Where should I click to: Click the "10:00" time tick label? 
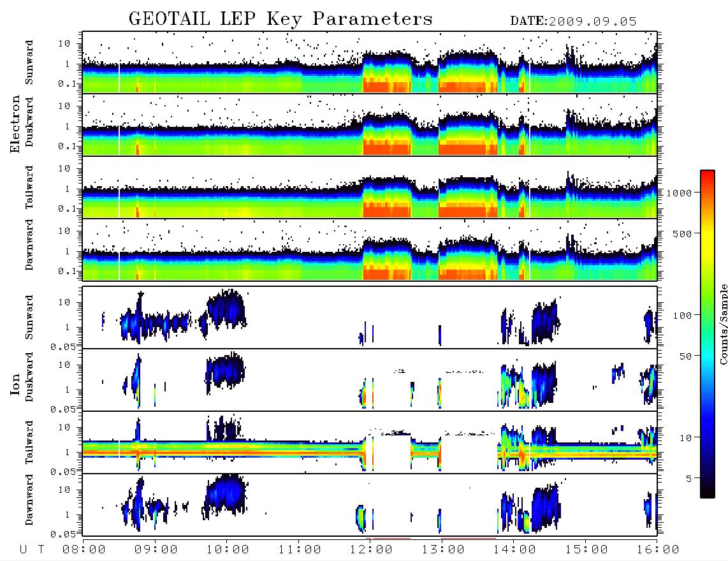[228, 550]
